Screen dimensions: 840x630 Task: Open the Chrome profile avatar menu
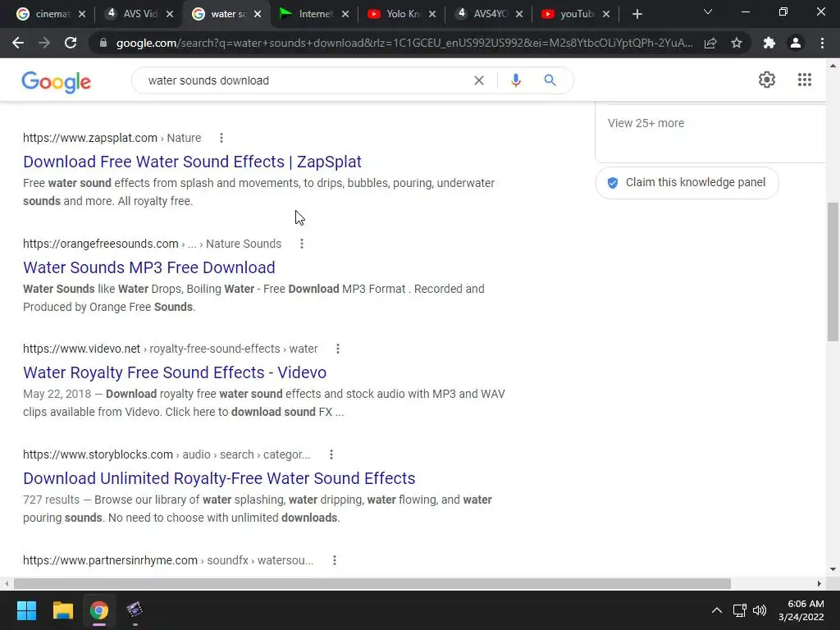pos(796,43)
